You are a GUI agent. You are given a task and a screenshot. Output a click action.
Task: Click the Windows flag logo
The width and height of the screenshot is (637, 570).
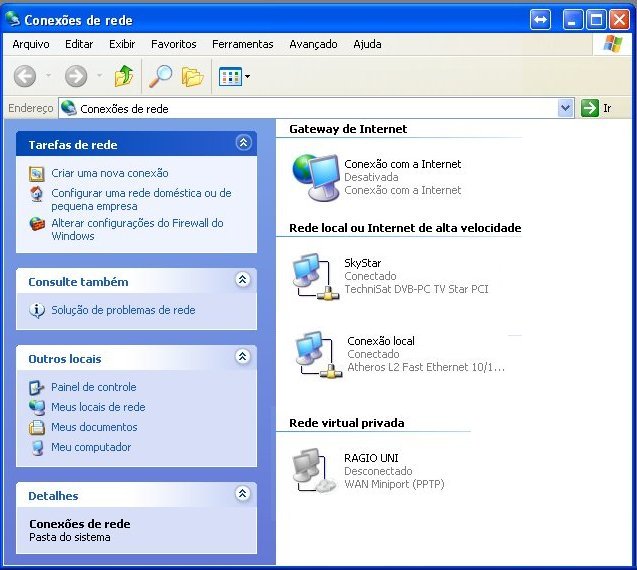point(613,43)
